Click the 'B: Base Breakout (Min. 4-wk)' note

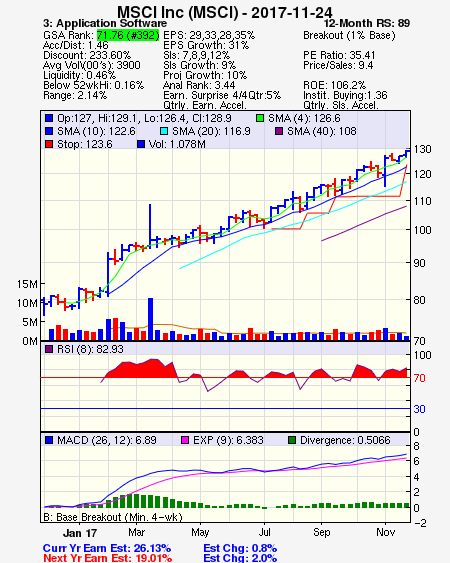tap(113, 517)
